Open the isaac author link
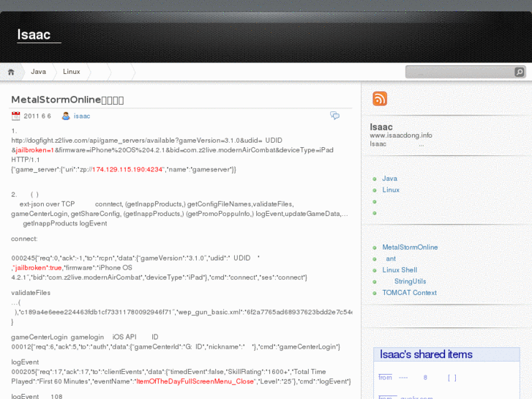 (82, 116)
